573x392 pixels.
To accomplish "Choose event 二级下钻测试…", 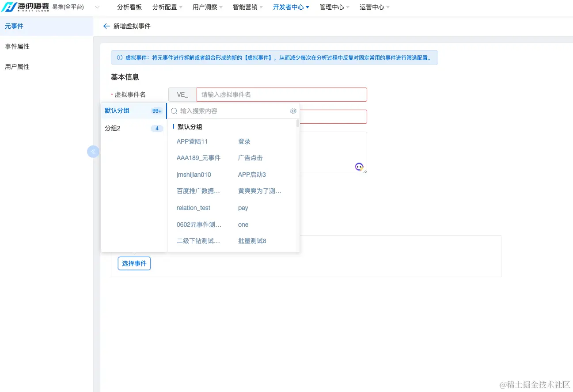I will tap(198, 241).
